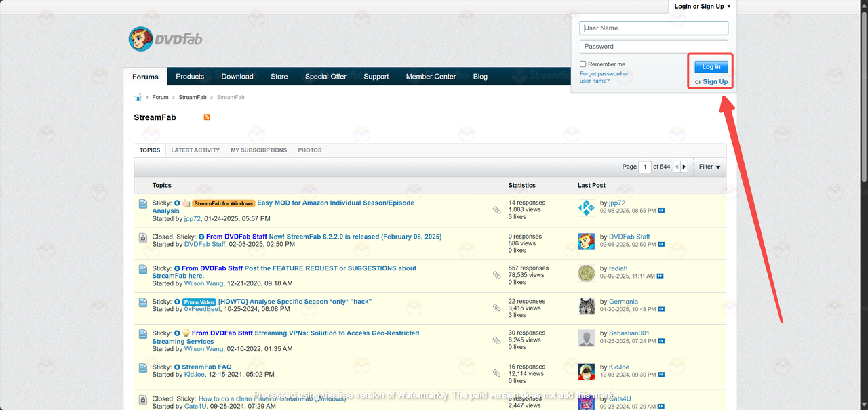Open 0xFeedBeef's profile link
Screen dimensions: 868x410
coord(202,309)
